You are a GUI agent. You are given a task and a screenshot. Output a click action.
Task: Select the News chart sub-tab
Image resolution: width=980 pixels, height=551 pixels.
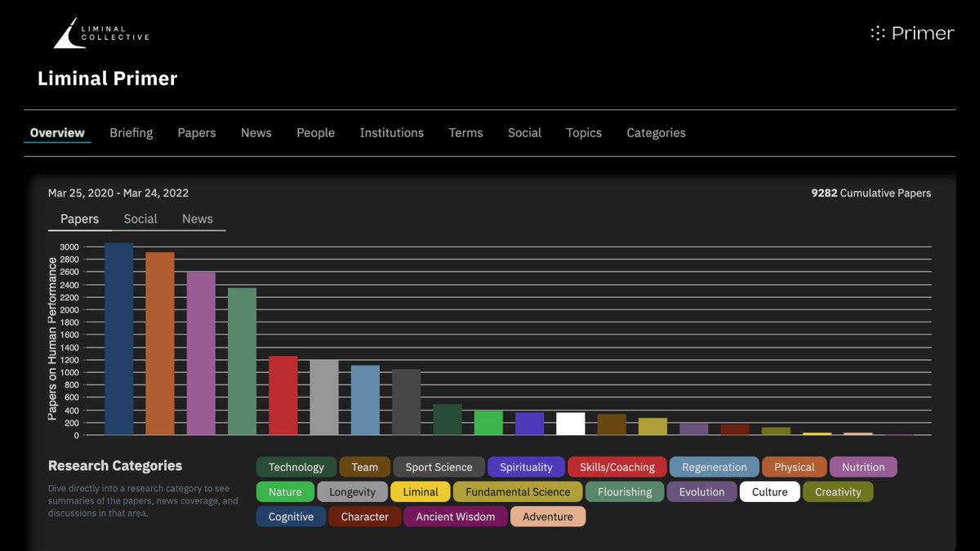pyautogui.click(x=198, y=219)
